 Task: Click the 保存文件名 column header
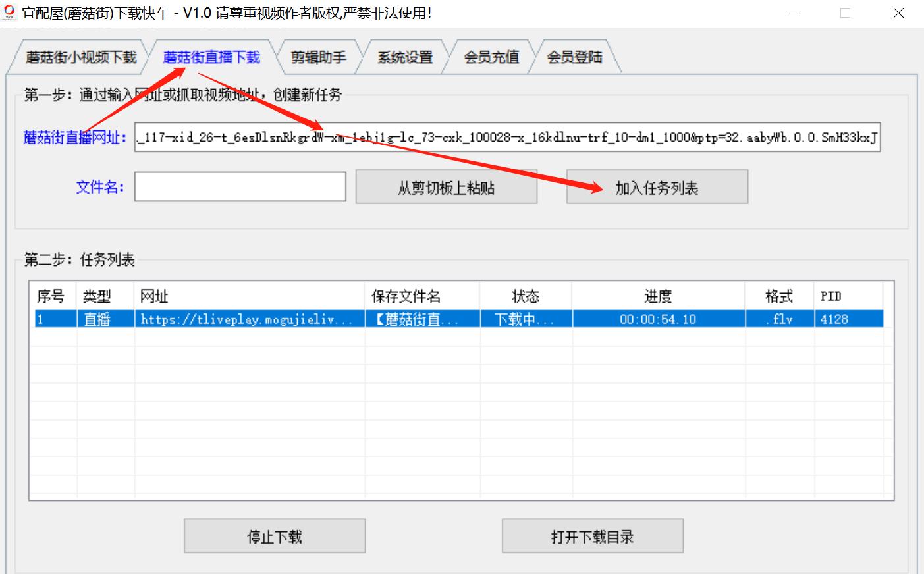(x=422, y=296)
